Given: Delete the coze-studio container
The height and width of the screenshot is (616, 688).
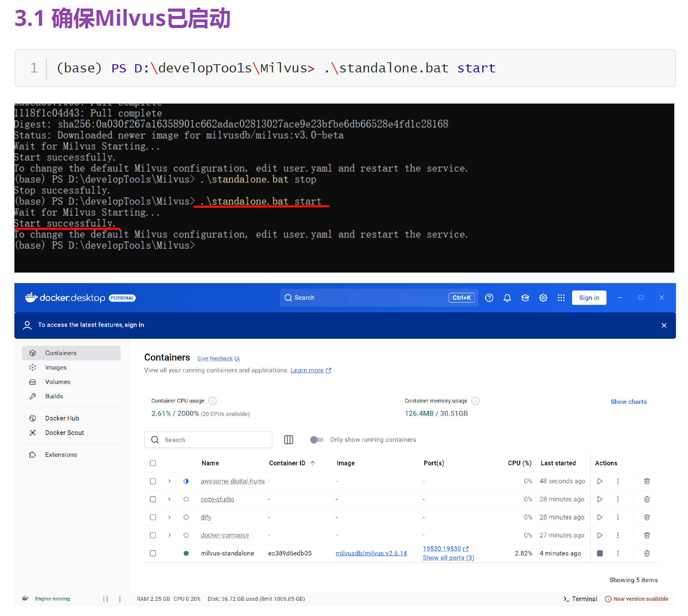Looking at the screenshot, I should pyautogui.click(x=647, y=499).
